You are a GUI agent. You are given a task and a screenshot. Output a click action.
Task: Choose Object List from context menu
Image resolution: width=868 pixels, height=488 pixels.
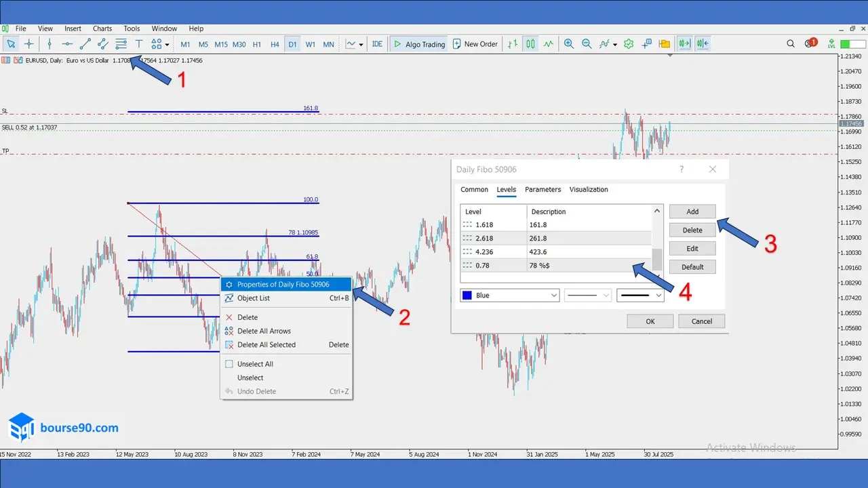coord(254,298)
